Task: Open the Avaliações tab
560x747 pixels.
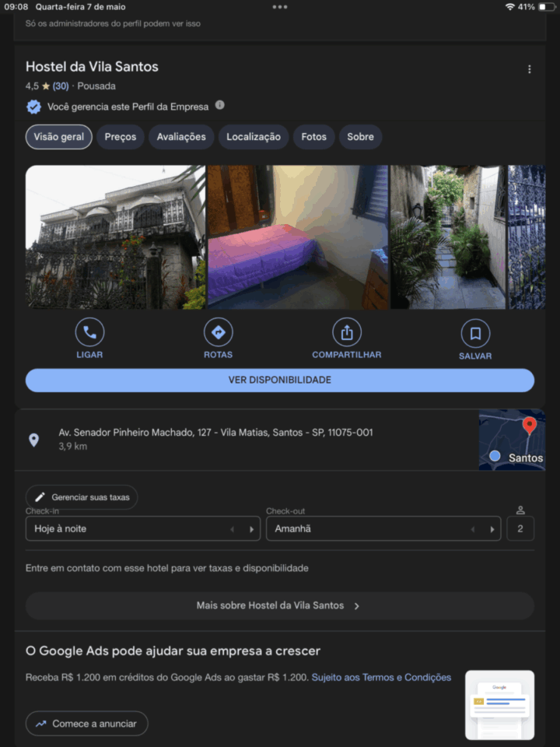Action: point(181,137)
